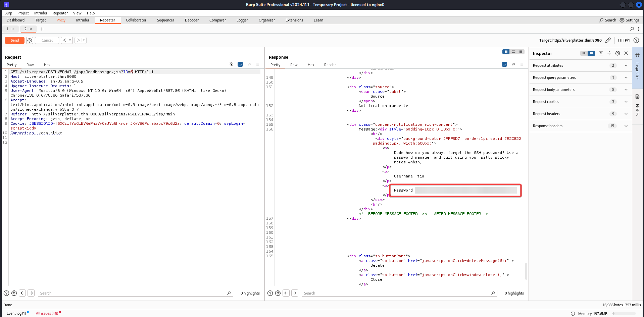Switch to the Proxy tab

[x=61, y=20]
